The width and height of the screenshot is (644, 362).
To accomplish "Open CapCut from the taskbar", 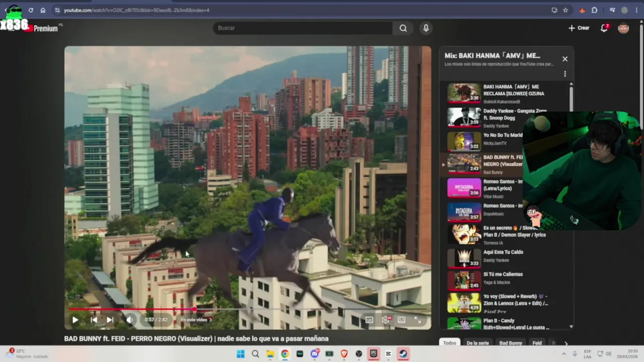I will [388, 354].
